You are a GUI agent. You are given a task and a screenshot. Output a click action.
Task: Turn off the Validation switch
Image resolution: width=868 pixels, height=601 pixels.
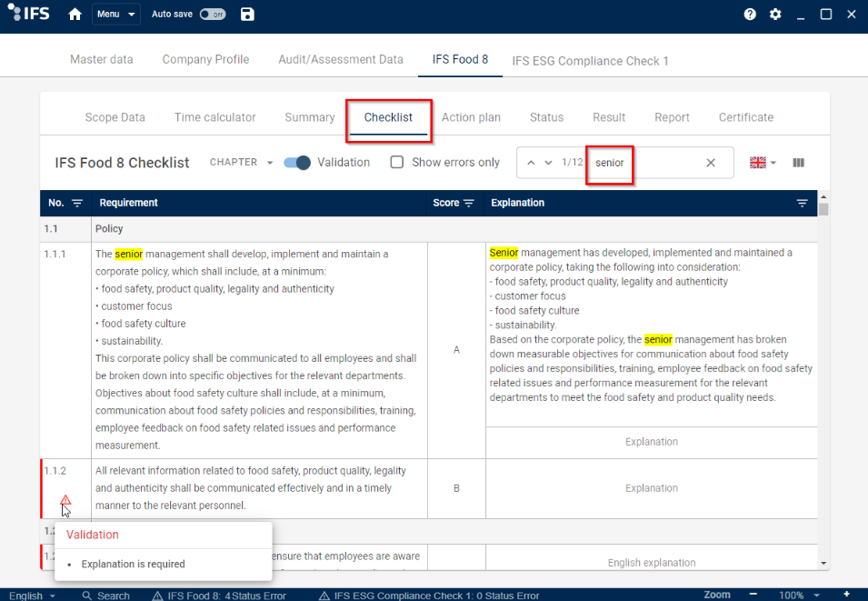point(297,163)
